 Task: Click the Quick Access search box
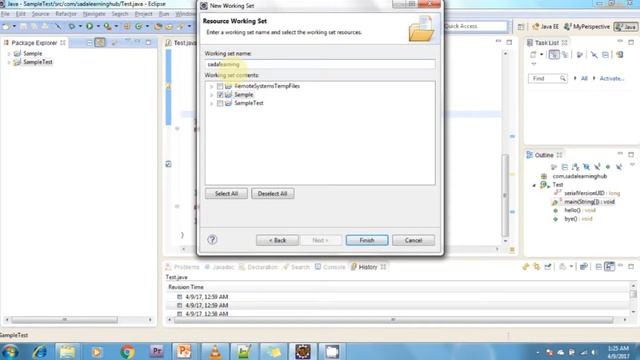click(475, 26)
